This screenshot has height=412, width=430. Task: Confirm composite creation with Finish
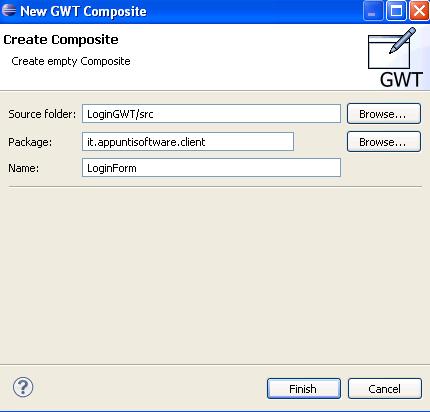(x=304, y=389)
